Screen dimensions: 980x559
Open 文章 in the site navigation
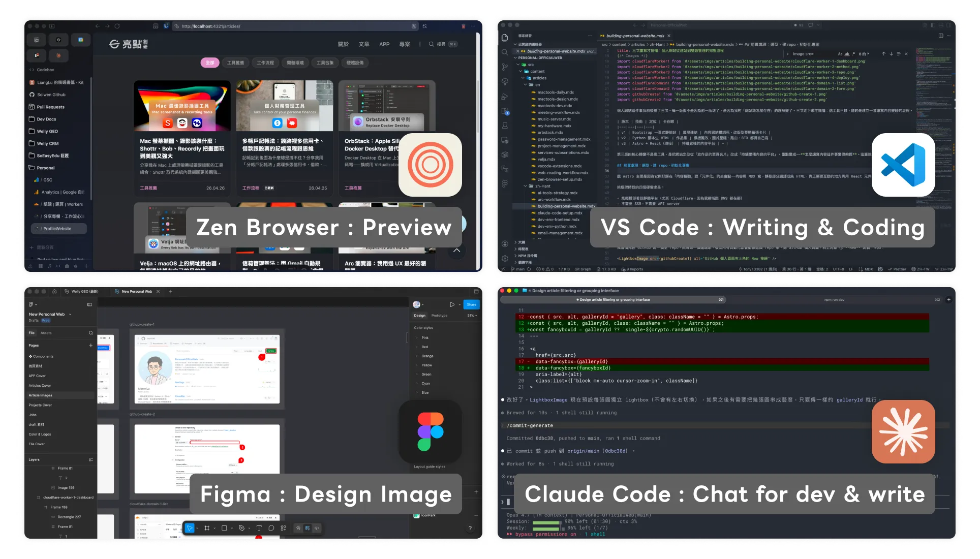coord(364,44)
